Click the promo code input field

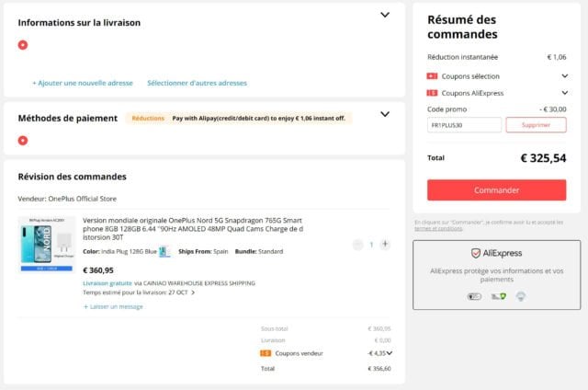coord(464,124)
